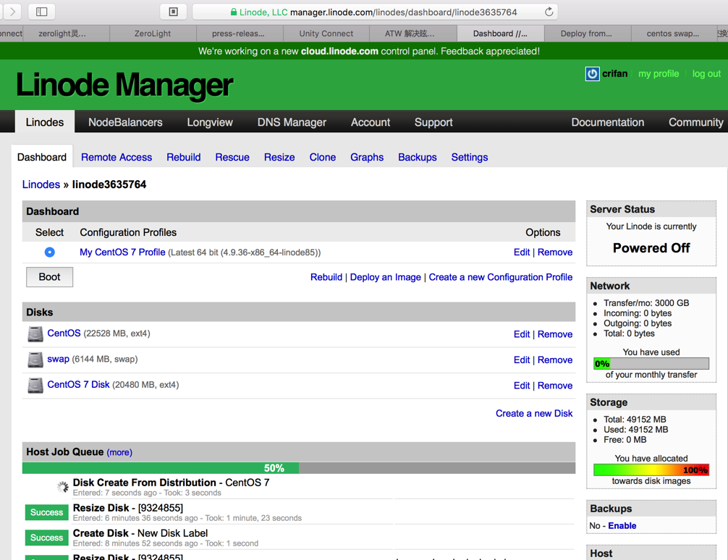The width and height of the screenshot is (728, 560).
Task: Open the Documentation link in navbar
Action: [607, 122]
